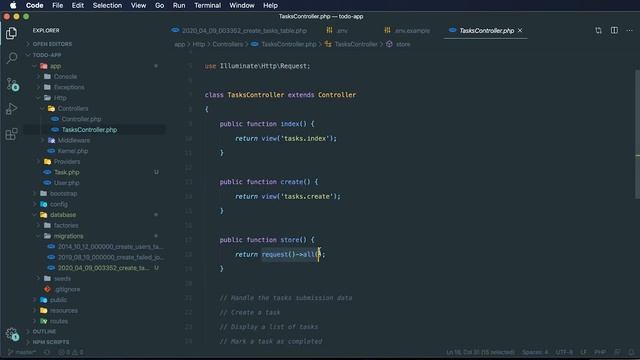Collapse the migrations folder

coord(68,236)
